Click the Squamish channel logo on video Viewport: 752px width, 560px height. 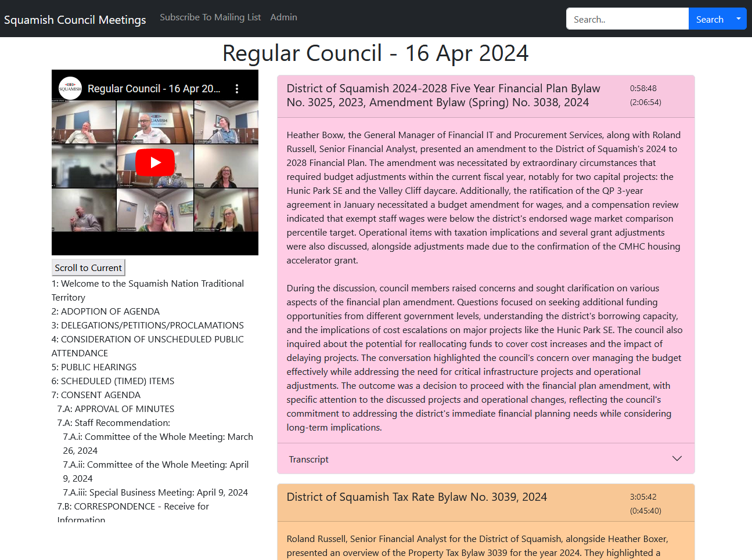pyautogui.click(x=70, y=89)
